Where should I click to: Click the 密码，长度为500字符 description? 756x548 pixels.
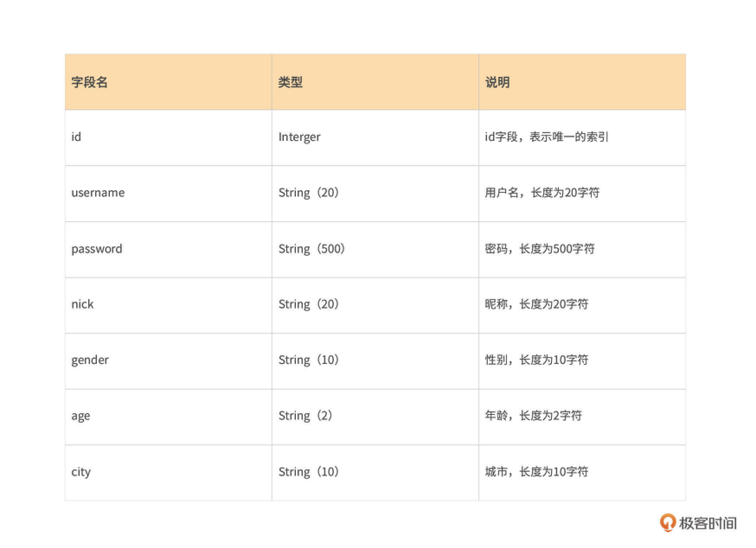[540, 249]
